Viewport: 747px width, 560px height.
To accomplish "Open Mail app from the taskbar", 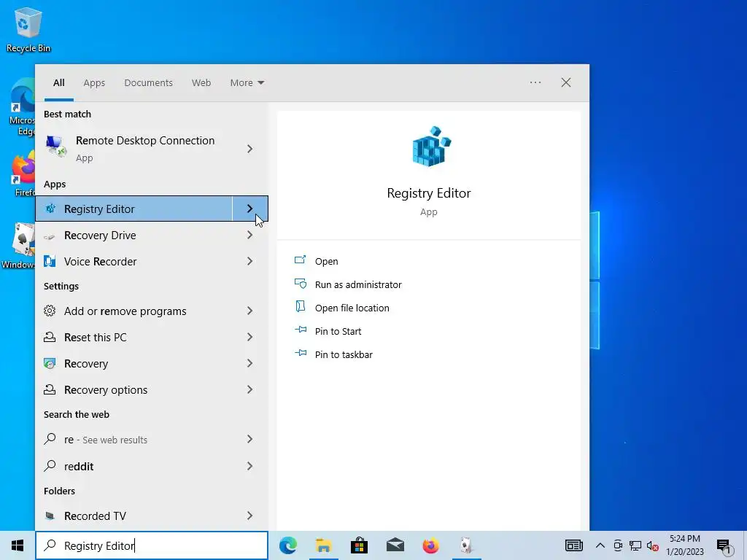I will point(395,545).
